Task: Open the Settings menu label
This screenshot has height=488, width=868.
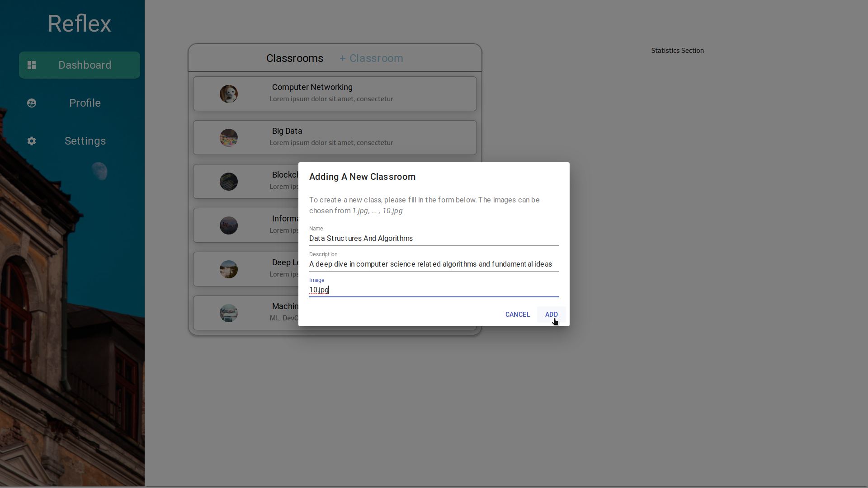Action: pos(85,141)
